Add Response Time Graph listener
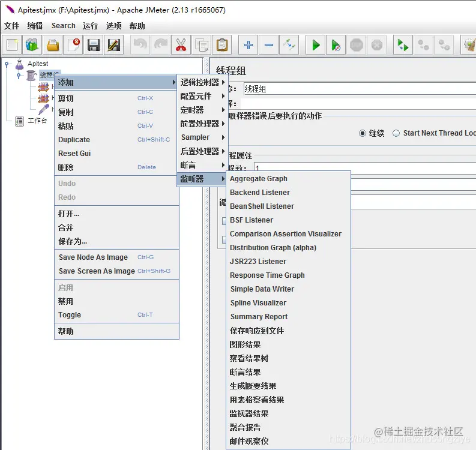This screenshot has height=450, width=476. point(288,275)
